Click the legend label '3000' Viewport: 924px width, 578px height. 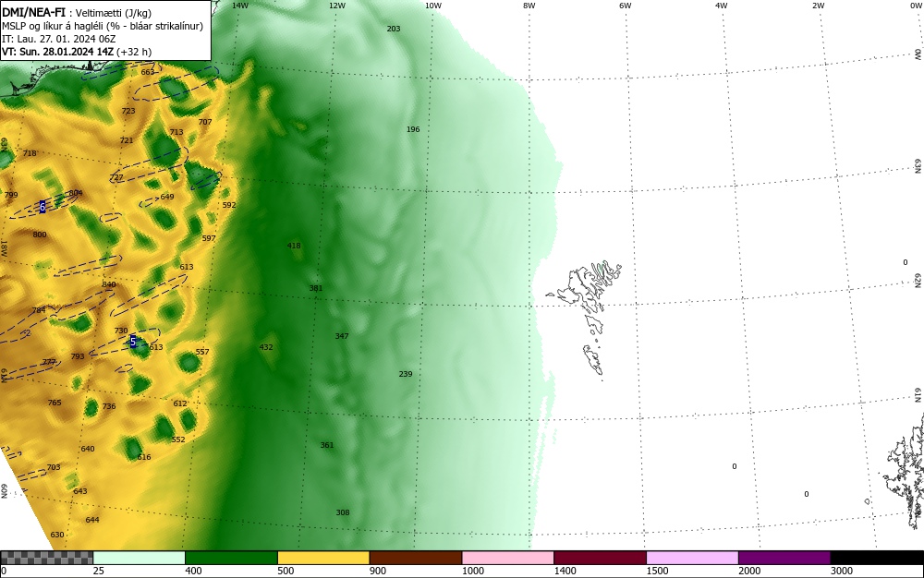pyautogui.click(x=842, y=571)
